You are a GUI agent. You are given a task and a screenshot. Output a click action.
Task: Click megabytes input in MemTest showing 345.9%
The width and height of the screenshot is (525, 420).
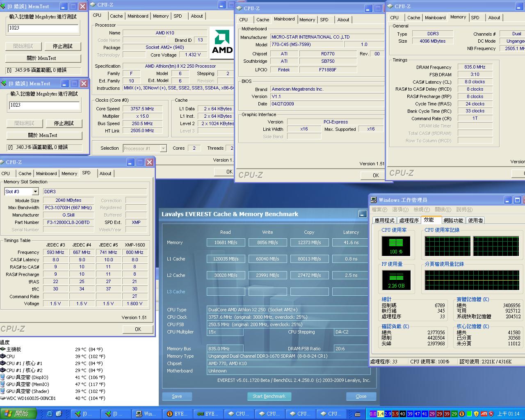[43, 28]
